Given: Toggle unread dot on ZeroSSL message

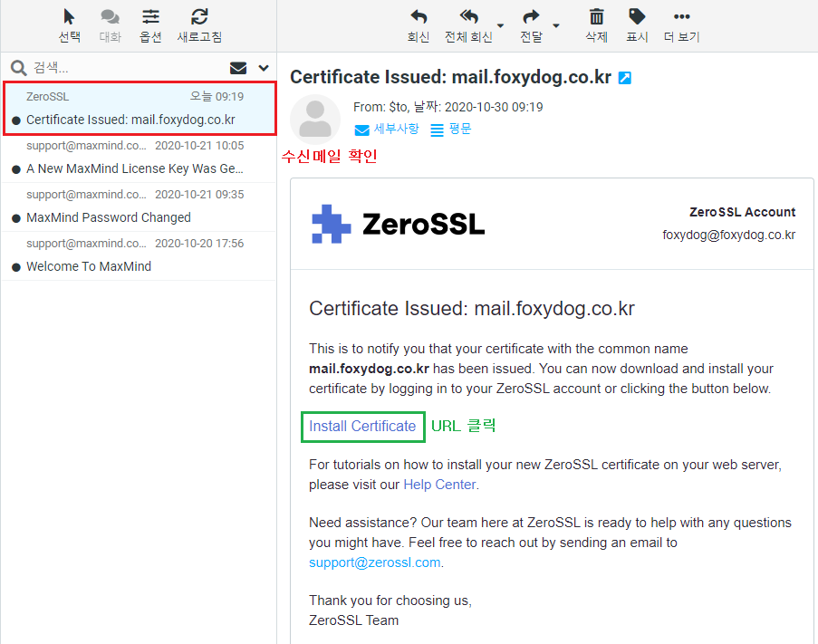Looking at the screenshot, I should click(x=16, y=120).
